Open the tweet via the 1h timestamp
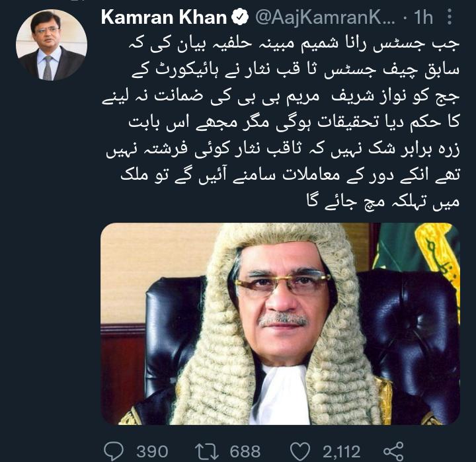 tap(423, 17)
